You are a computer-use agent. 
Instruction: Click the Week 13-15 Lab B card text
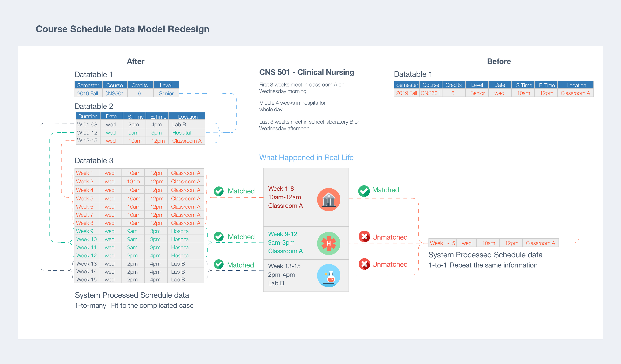click(x=284, y=275)
